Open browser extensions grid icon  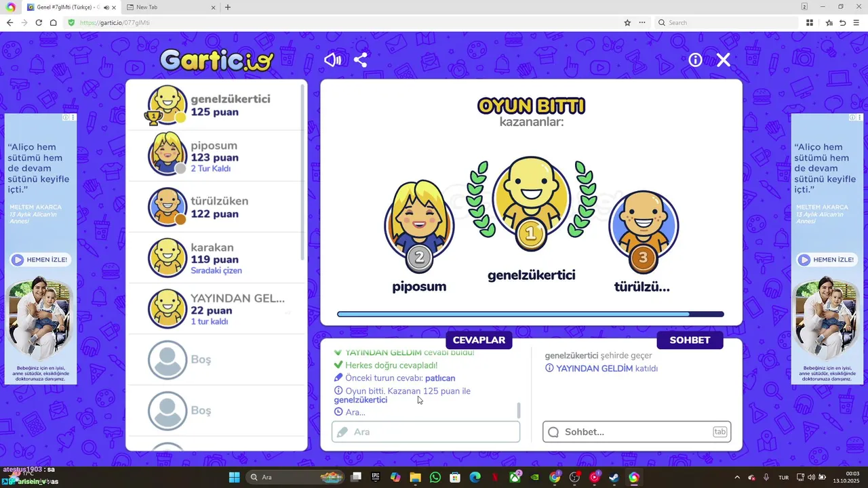click(x=810, y=22)
